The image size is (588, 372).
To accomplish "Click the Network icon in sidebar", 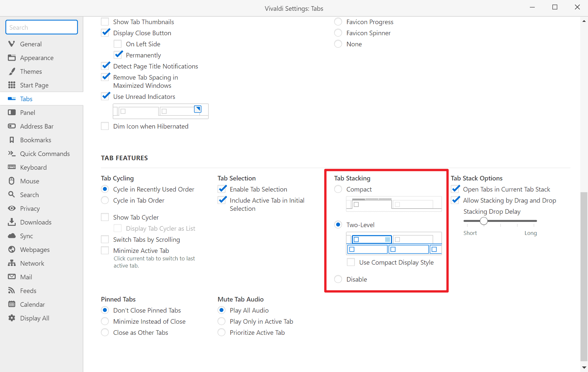I will coord(12,263).
